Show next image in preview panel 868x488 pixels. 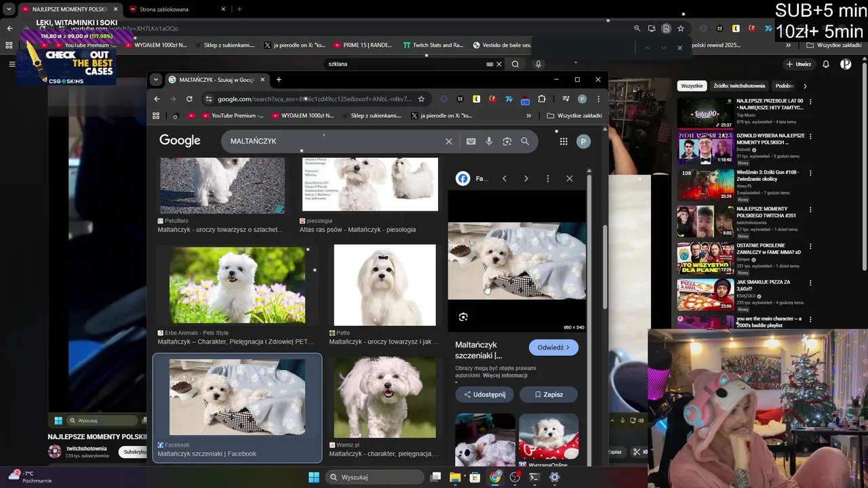click(x=526, y=178)
